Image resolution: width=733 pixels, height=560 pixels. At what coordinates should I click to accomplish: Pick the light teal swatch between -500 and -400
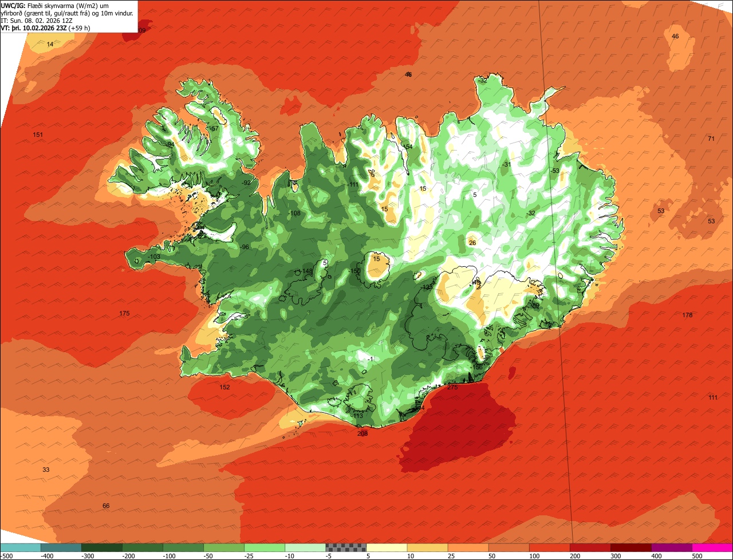tap(21, 547)
